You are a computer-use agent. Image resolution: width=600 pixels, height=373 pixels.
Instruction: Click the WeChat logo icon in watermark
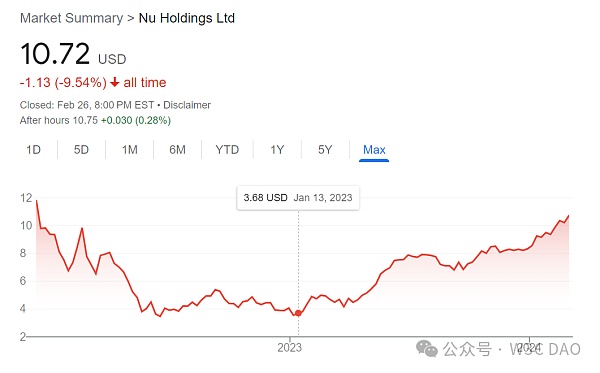(x=427, y=349)
